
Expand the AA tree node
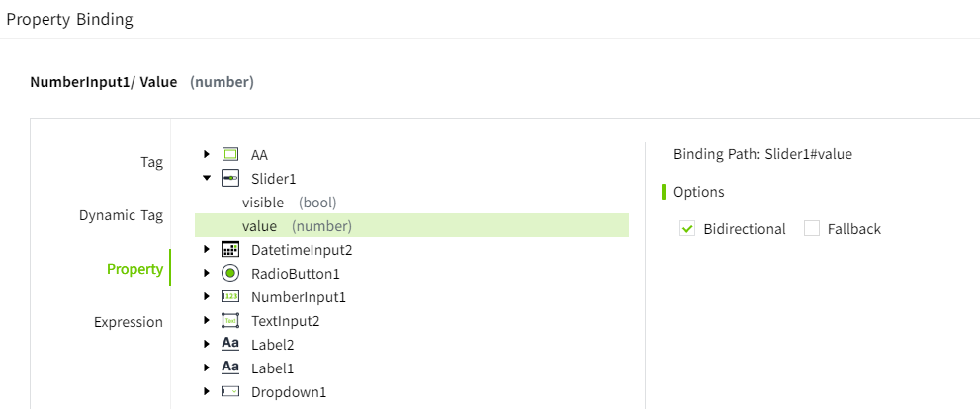pyautogui.click(x=207, y=154)
